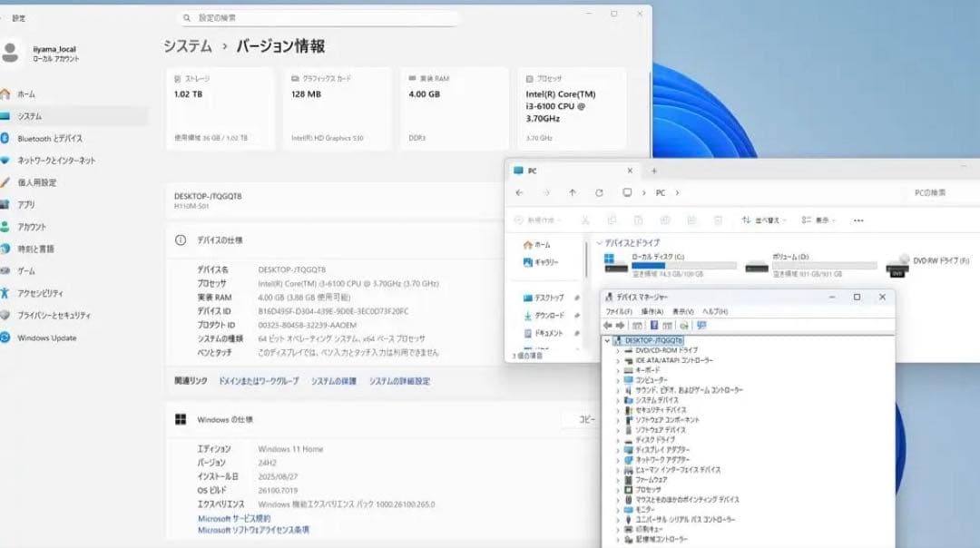
Task: Expand the キーボード node in Device Manager
Action: coord(619,372)
